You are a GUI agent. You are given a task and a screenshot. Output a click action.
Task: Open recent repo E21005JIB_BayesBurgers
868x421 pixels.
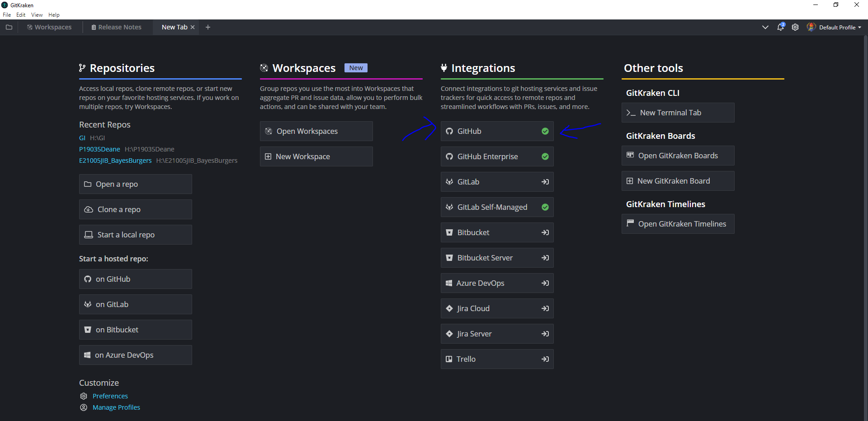click(x=115, y=161)
